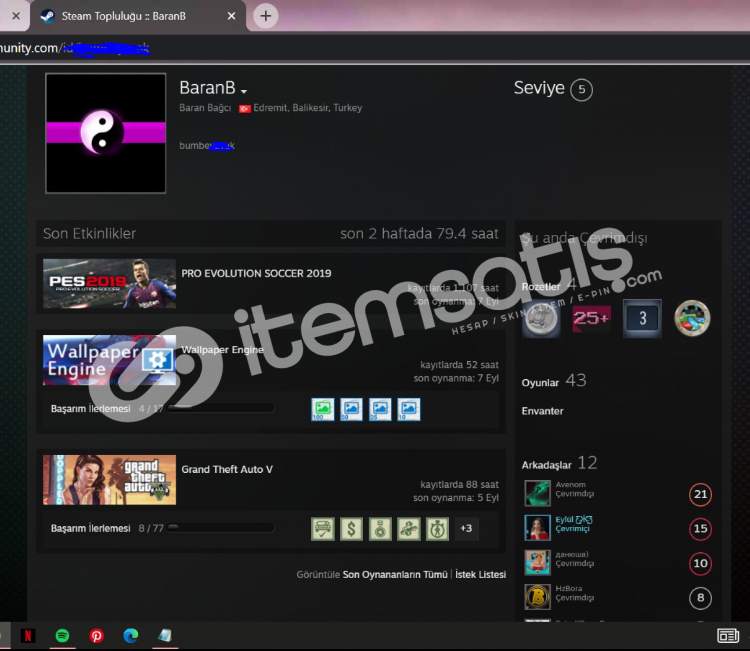Open Son Oynananların Tümü link
The height and width of the screenshot is (651, 750).
395,574
